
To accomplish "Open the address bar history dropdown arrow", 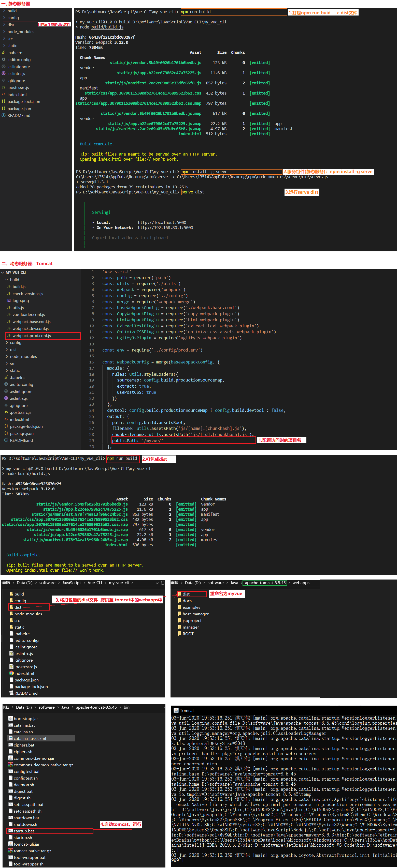I will (x=157, y=583).
